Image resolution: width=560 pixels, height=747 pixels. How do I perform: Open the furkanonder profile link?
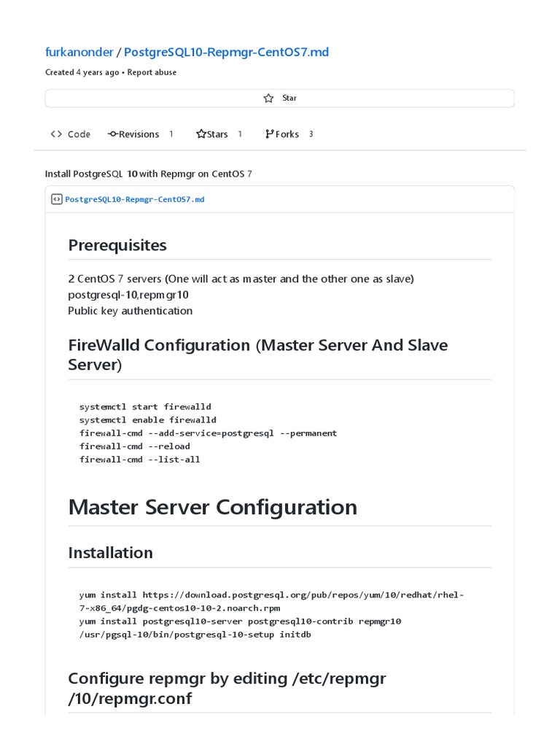tap(79, 52)
